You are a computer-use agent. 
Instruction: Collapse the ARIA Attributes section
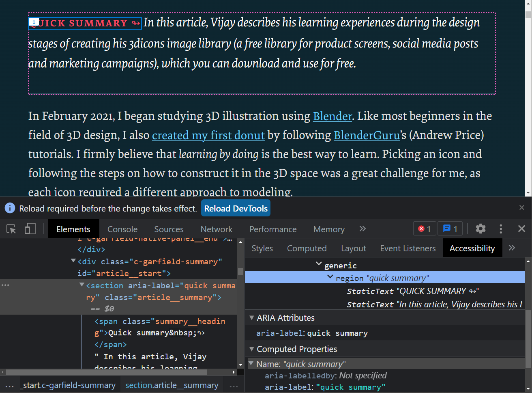click(252, 318)
